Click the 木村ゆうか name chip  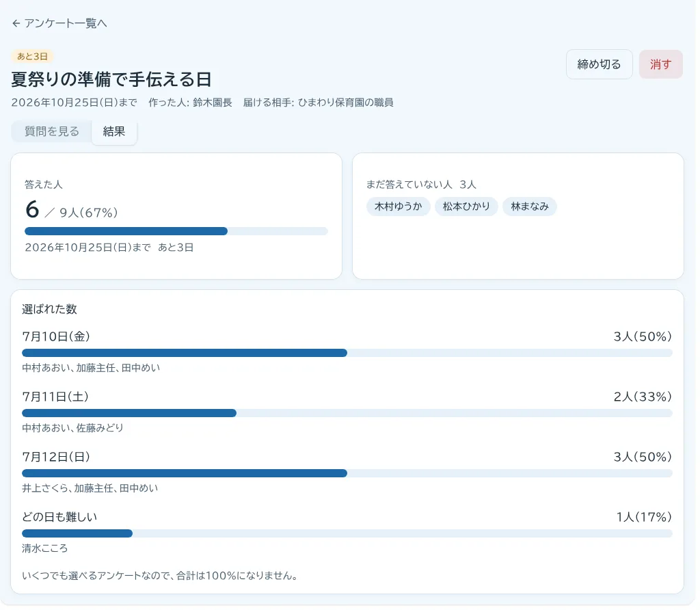(x=399, y=207)
